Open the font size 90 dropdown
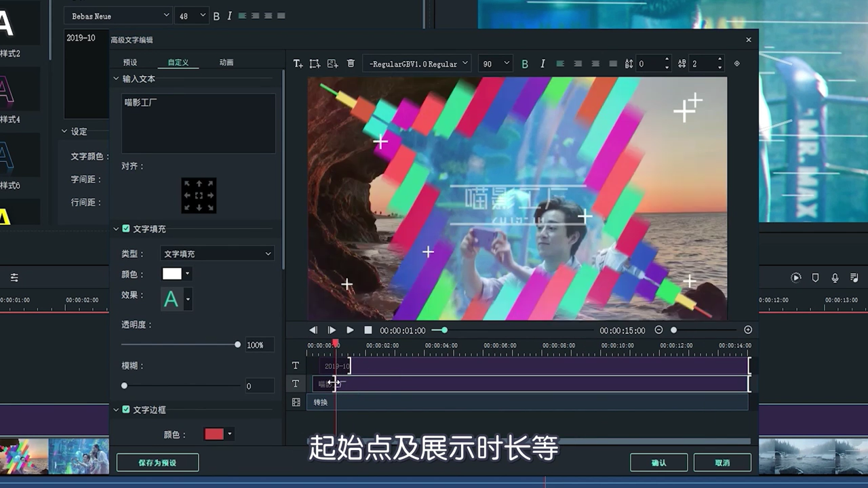868x488 pixels. point(496,63)
